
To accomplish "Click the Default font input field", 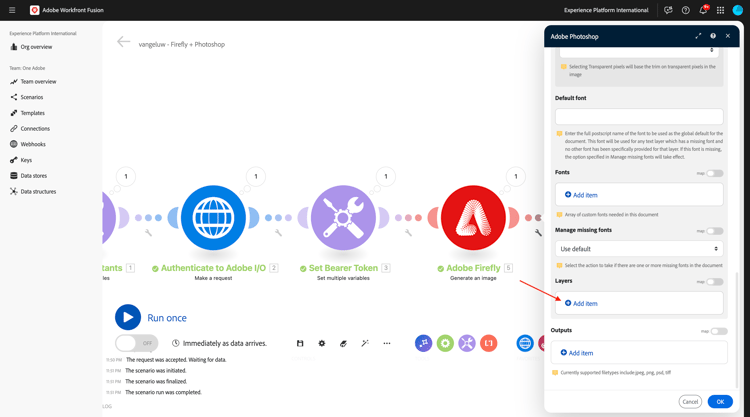I will click(x=639, y=116).
